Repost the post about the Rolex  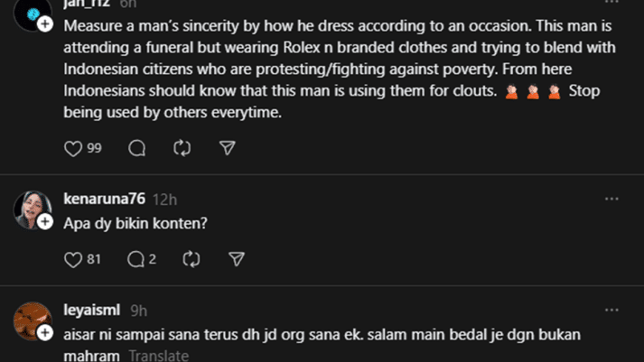click(182, 148)
